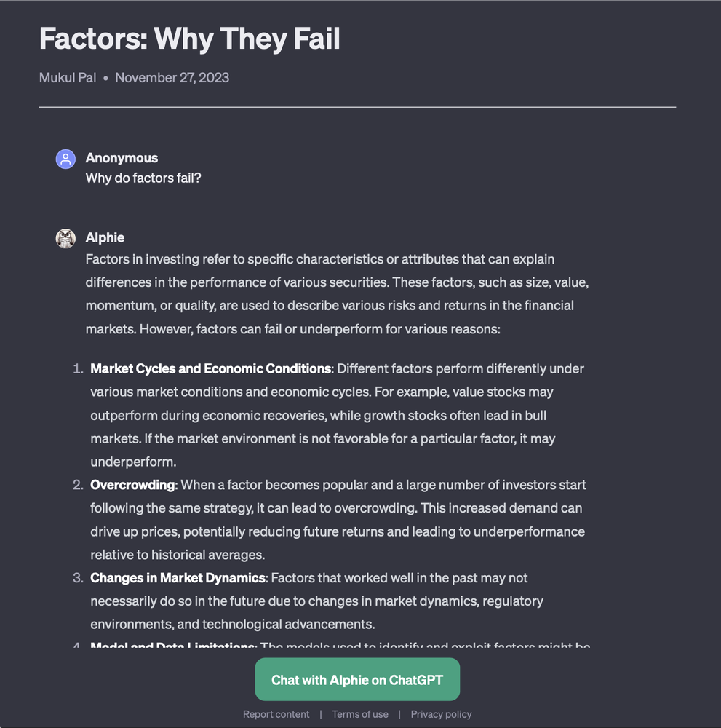Click the date November 27, 2023
This screenshot has width=721, height=728.
[172, 77]
